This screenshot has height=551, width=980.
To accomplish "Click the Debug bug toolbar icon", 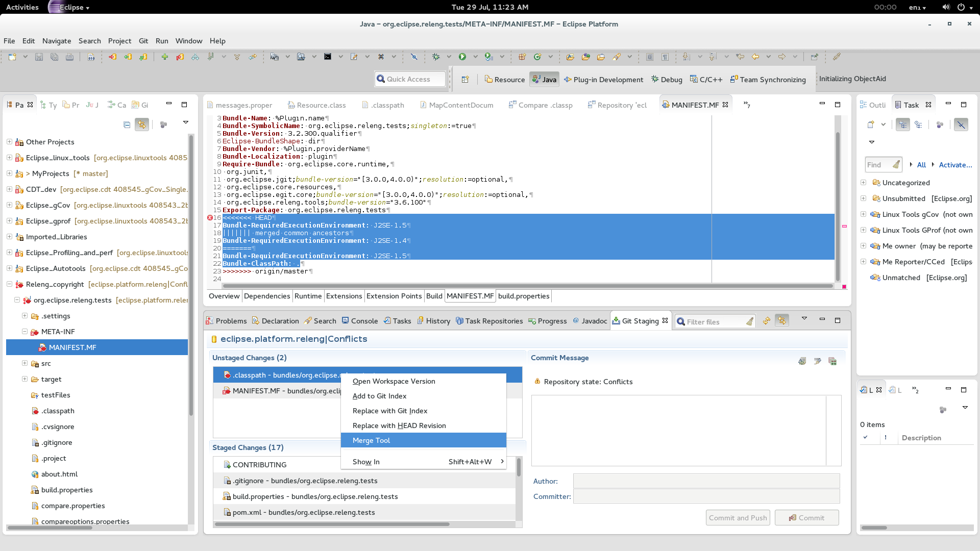I will click(435, 57).
